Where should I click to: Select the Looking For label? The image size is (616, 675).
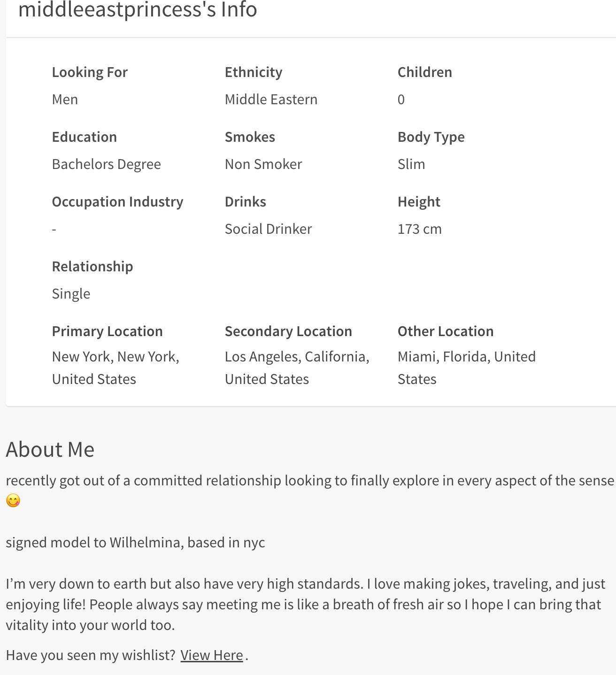90,72
